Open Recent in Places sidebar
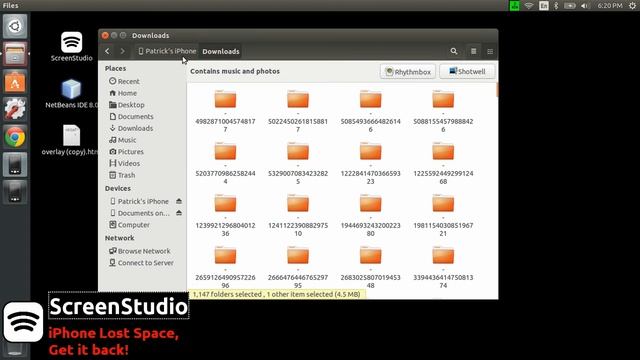The height and width of the screenshot is (360, 640). click(x=124, y=81)
